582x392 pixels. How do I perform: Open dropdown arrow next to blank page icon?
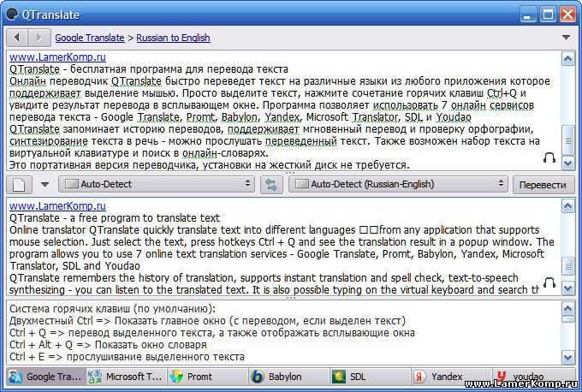[x=45, y=184]
